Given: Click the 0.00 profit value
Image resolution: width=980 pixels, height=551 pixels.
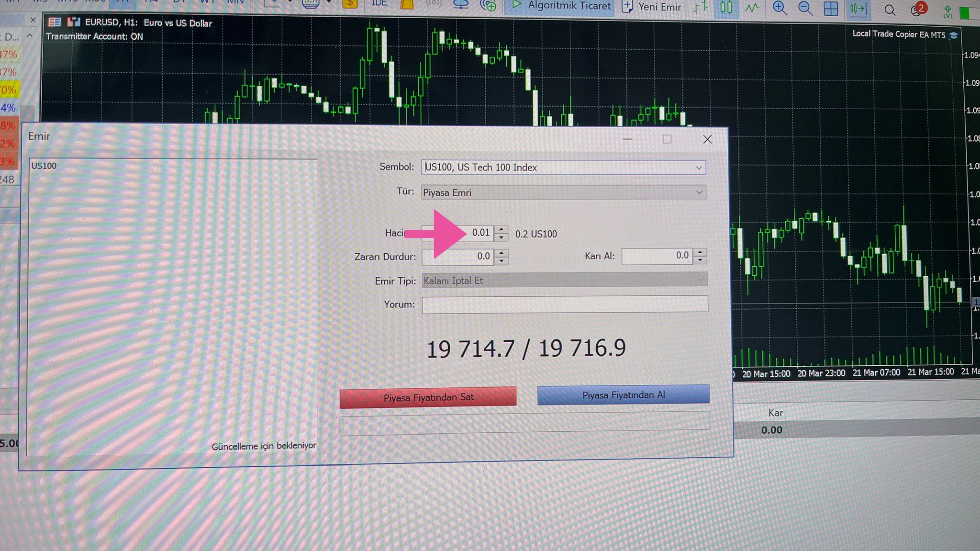Looking at the screenshot, I should point(771,430).
